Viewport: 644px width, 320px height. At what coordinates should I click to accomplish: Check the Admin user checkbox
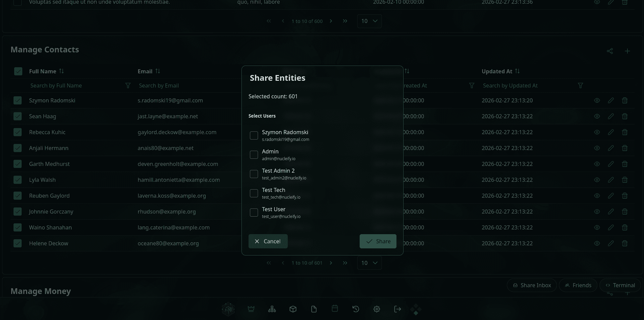point(254,155)
